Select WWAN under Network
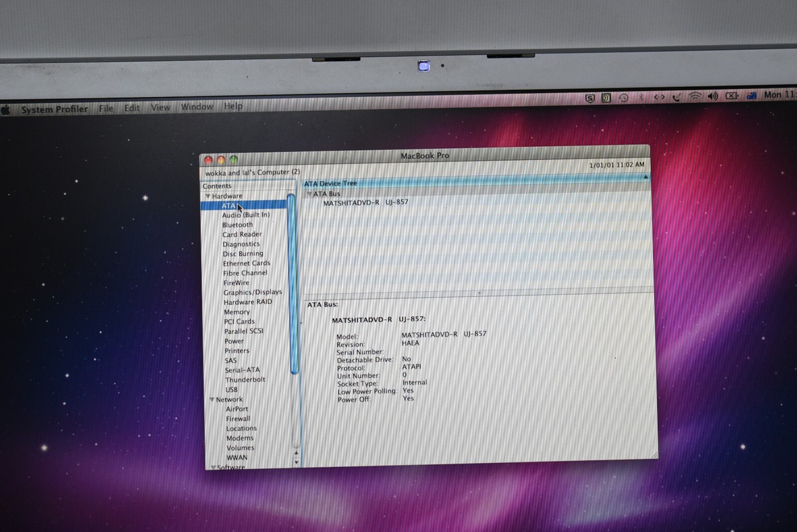The image size is (797, 532). click(237, 458)
